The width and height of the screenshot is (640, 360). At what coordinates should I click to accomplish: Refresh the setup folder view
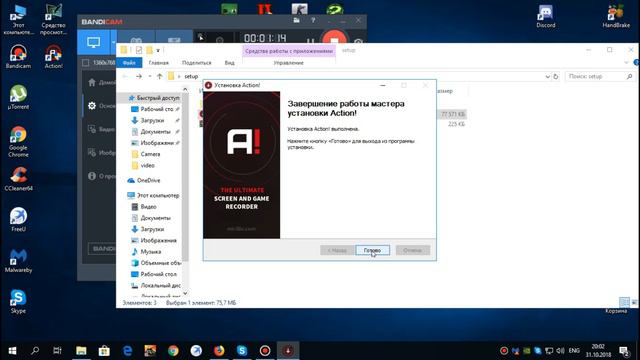(x=556, y=76)
